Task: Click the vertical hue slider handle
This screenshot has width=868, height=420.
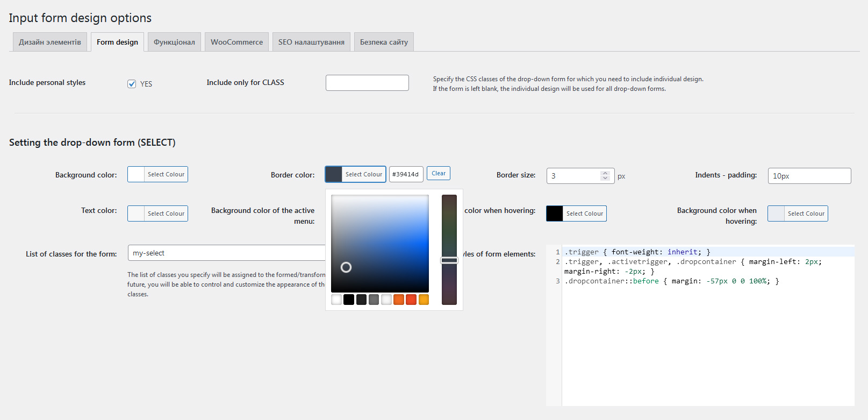Action: pos(449,260)
